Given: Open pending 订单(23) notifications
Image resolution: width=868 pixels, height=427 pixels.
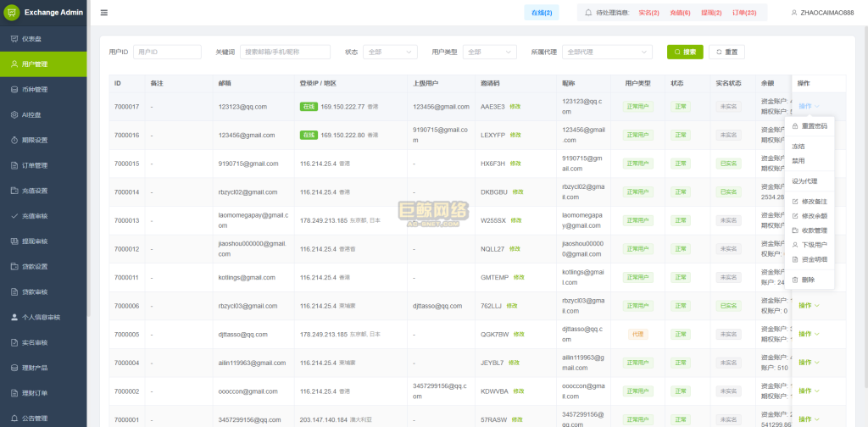Looking at the screenshot, I should tap(744, 13).
